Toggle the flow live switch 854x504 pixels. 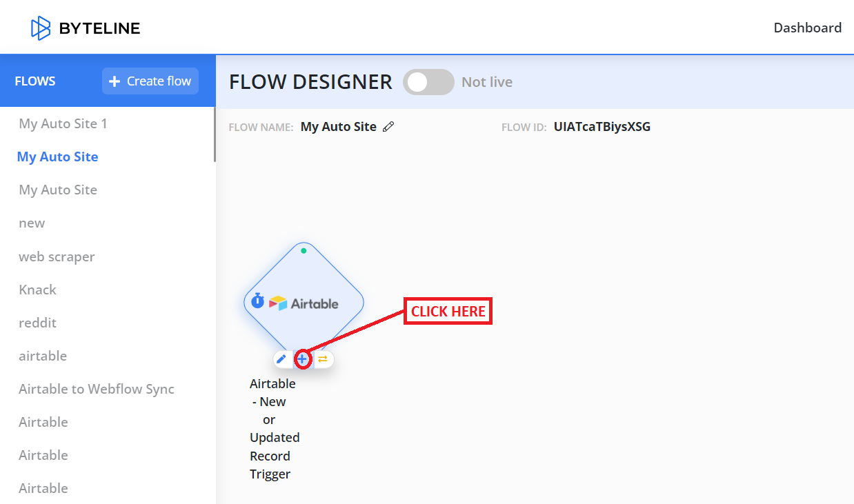[428, 82]
